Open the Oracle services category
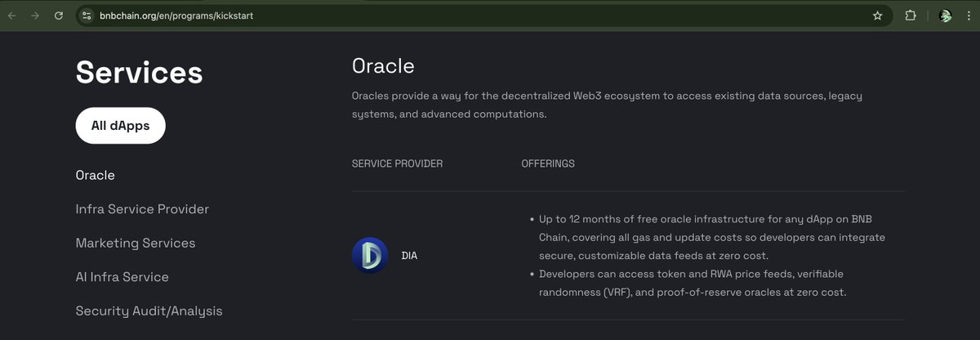The height and width of the screenshot is (340, 980). (x=96, y=175)
